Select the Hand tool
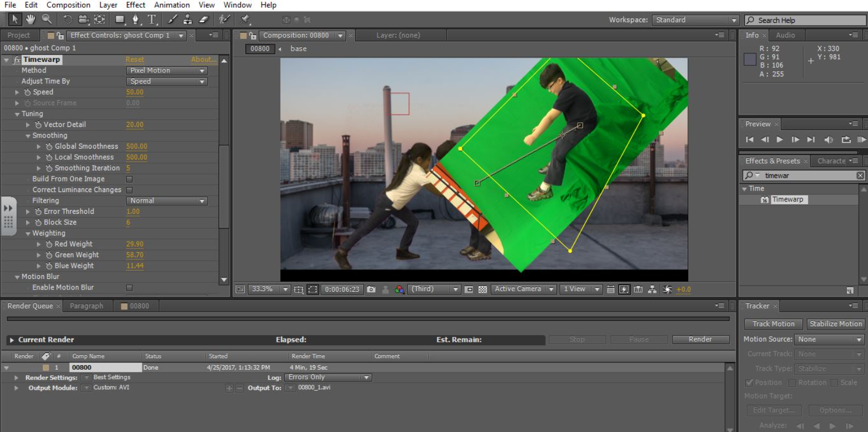This screenshot has width=868, height=432. [31, 19]
